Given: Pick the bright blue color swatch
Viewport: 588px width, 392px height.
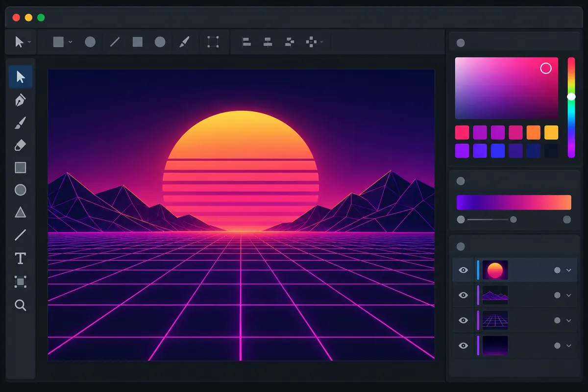Looking at the screenshot, I should click(498, 150).
